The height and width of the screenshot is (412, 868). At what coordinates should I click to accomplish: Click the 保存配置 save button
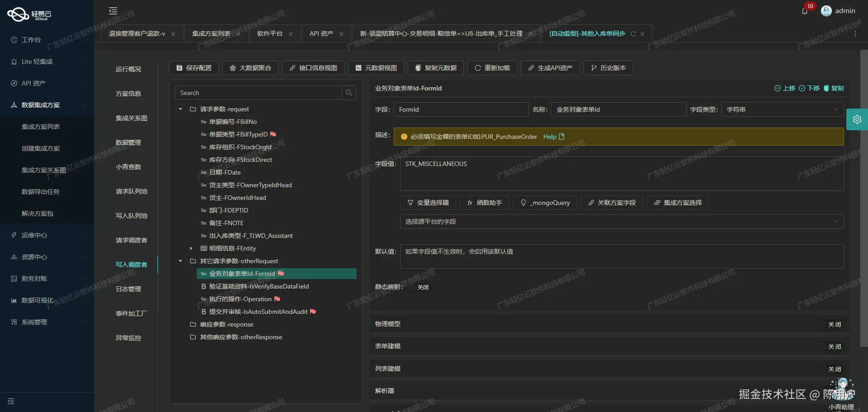pos(193,68)
